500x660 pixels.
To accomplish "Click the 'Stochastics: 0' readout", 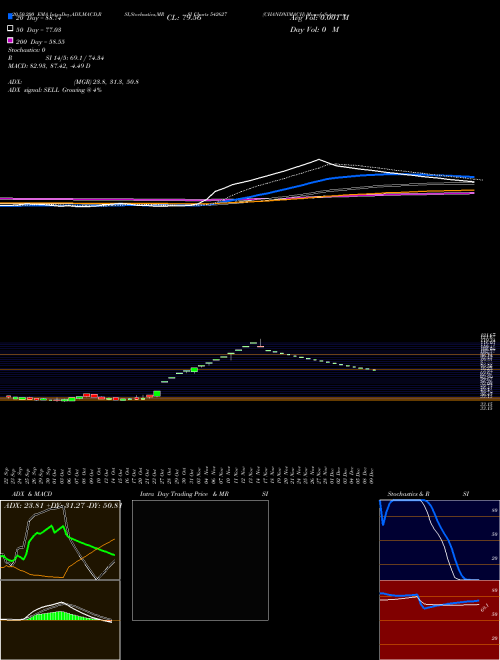I will [x=27, y=50].
